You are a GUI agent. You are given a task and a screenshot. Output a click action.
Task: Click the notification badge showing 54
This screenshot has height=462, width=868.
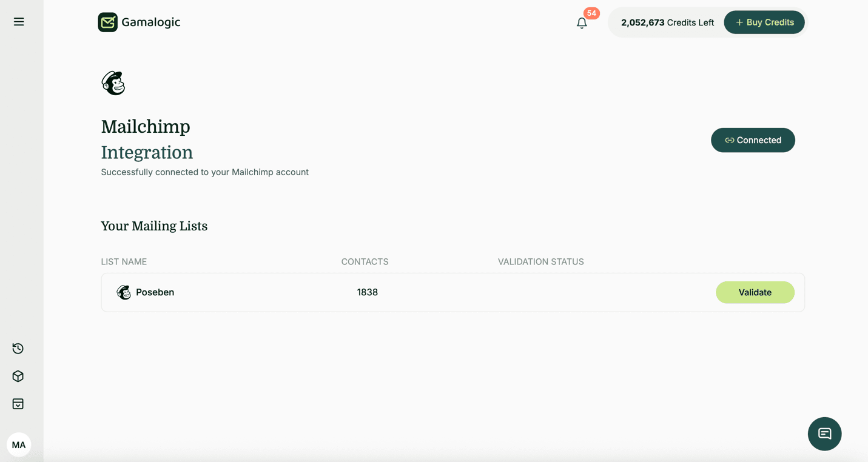[590, 13]
